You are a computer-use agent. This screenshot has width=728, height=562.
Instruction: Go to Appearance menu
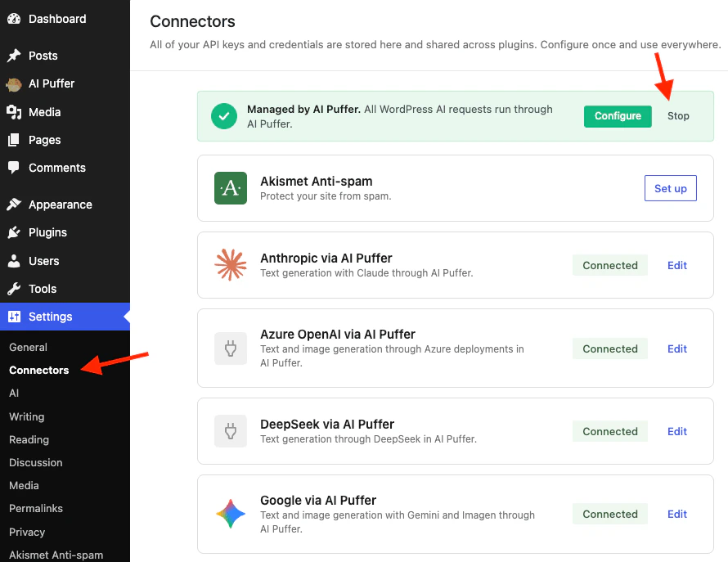click(61, 205)
